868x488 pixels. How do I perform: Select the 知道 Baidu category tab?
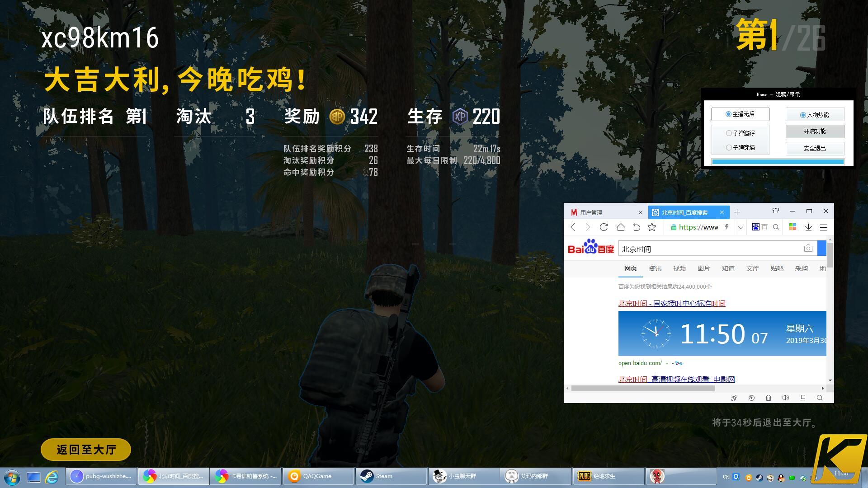(728, 268)
